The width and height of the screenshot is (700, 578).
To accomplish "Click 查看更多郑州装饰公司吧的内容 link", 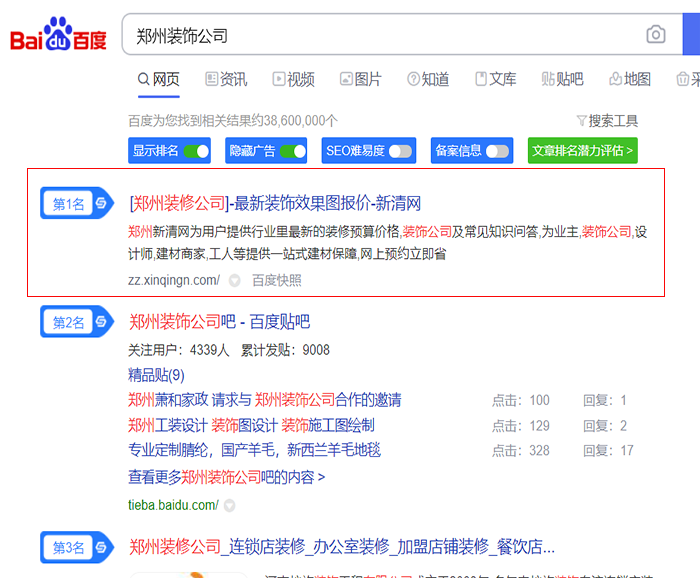I will pos(226,478).
